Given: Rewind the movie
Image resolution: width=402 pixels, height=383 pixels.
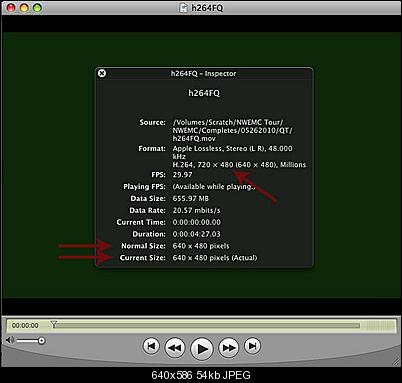Looking at the screenshot, I should [175, 348].
